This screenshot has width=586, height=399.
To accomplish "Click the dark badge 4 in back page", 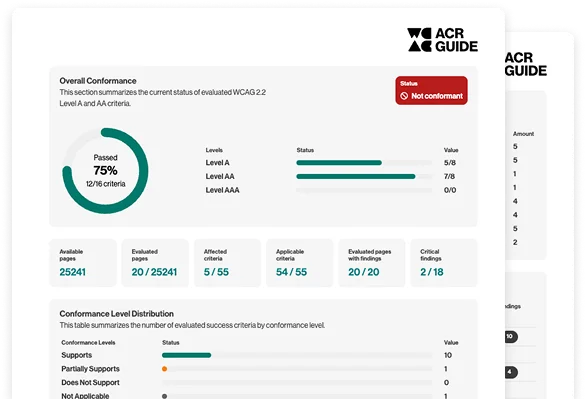I will click(x=511, y=372).
